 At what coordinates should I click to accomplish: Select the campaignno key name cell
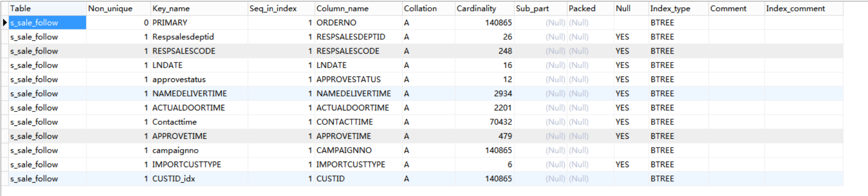199,150
